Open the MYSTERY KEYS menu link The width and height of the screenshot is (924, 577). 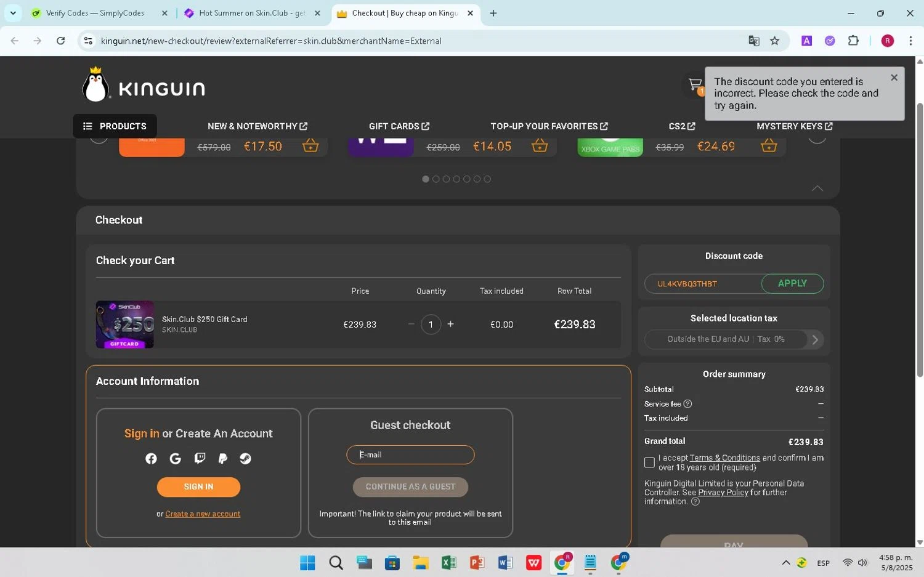pos(795,126)
